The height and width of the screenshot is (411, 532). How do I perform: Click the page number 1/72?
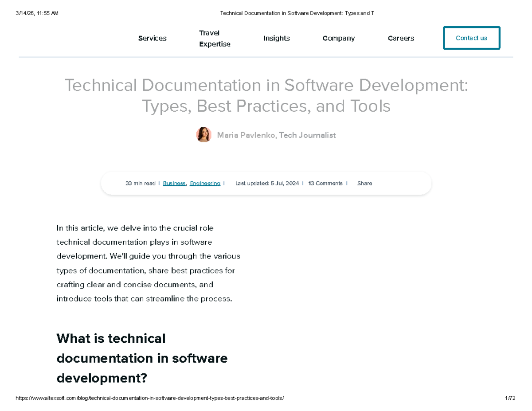point(510,398)
